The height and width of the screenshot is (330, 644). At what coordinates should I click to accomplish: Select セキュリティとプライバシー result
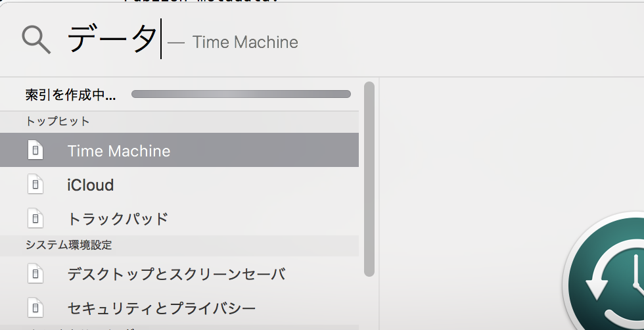click(x=179, y=308)
